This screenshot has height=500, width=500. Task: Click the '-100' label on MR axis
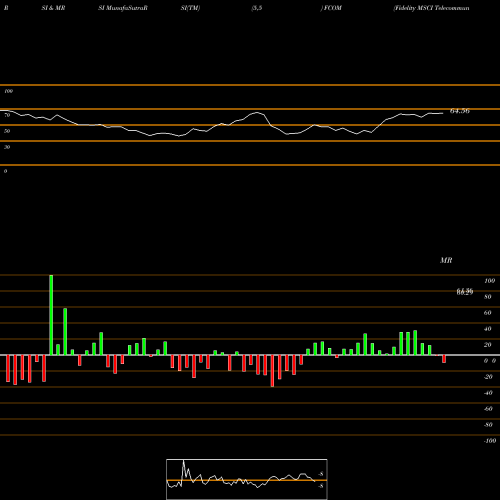(x=490, y=441)
